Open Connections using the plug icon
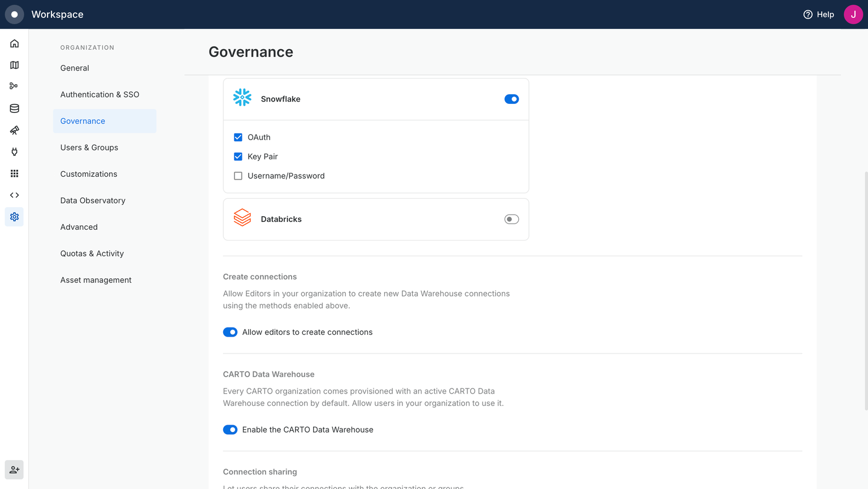This screenshot has width=868, height=489. pos(14,151)
